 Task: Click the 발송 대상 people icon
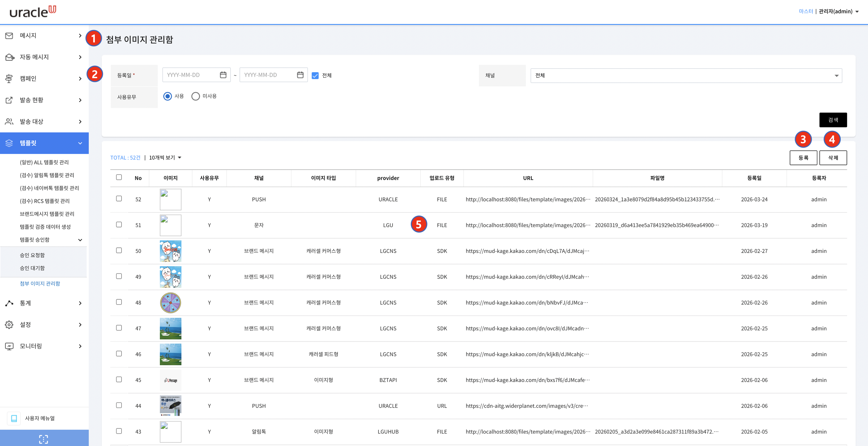(9, 122)
